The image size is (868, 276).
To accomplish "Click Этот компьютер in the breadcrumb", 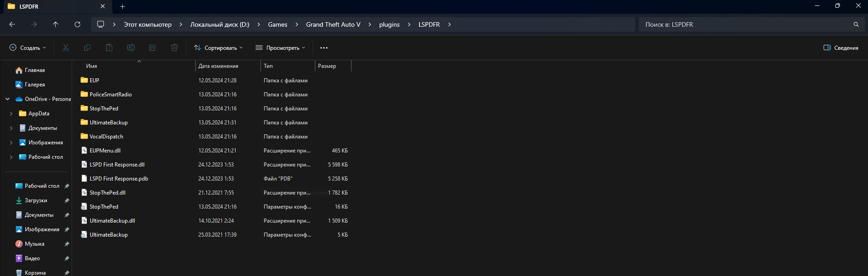I will point(148,24).
